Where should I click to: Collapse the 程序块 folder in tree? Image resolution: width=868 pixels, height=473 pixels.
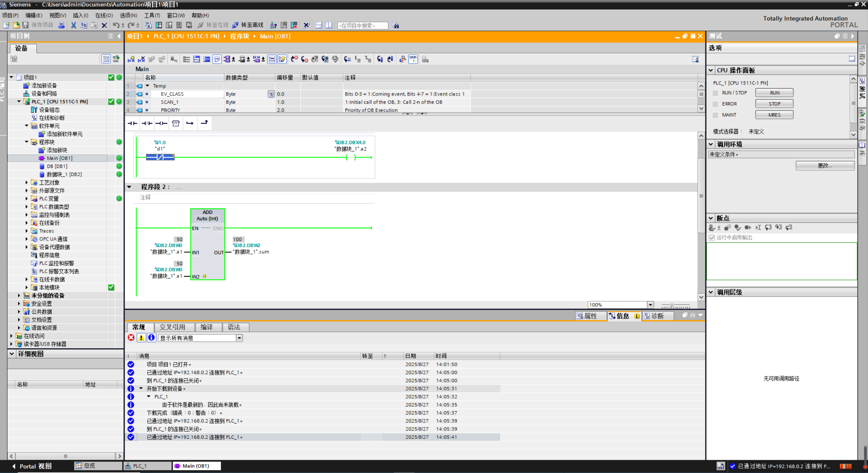click(27, 142)
